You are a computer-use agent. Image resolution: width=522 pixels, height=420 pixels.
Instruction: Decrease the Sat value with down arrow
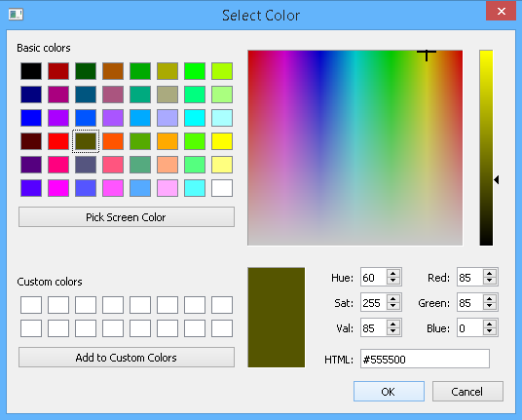tap(393, 306)
